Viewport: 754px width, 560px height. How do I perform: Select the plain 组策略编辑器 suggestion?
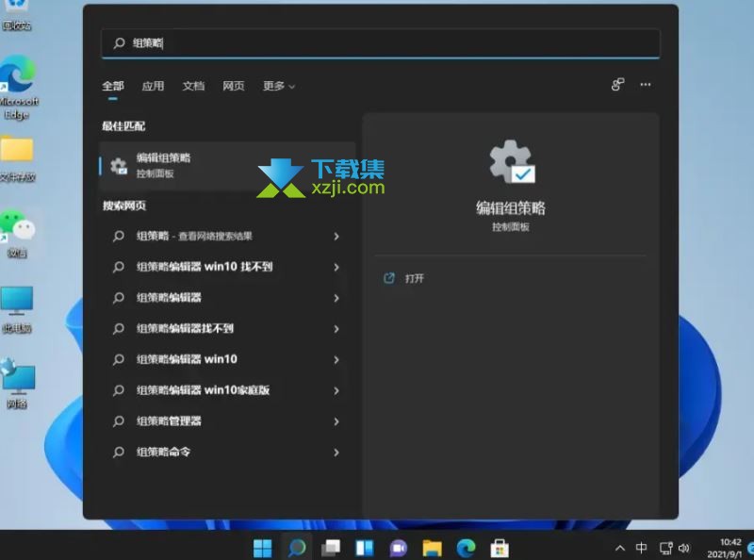click(x=227, y=298)
